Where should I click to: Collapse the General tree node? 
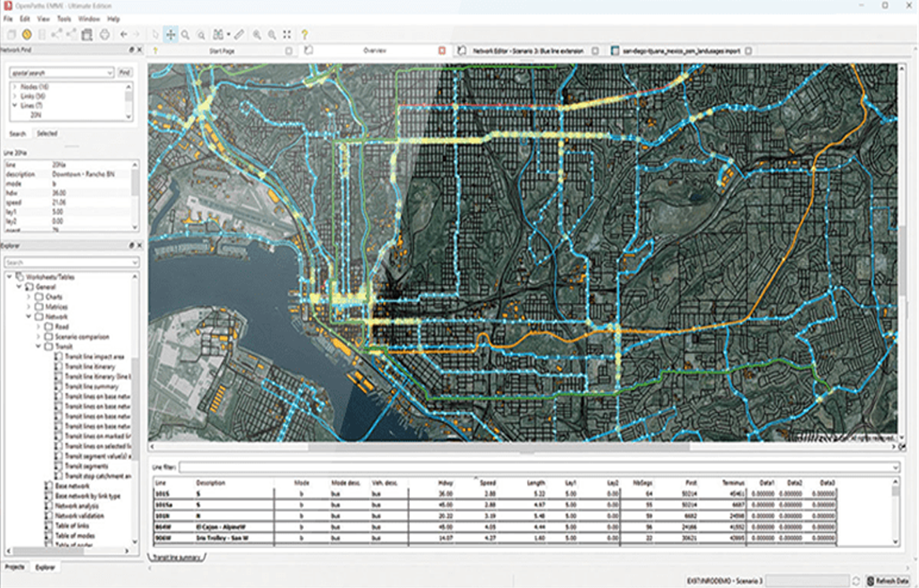[19, 287]
